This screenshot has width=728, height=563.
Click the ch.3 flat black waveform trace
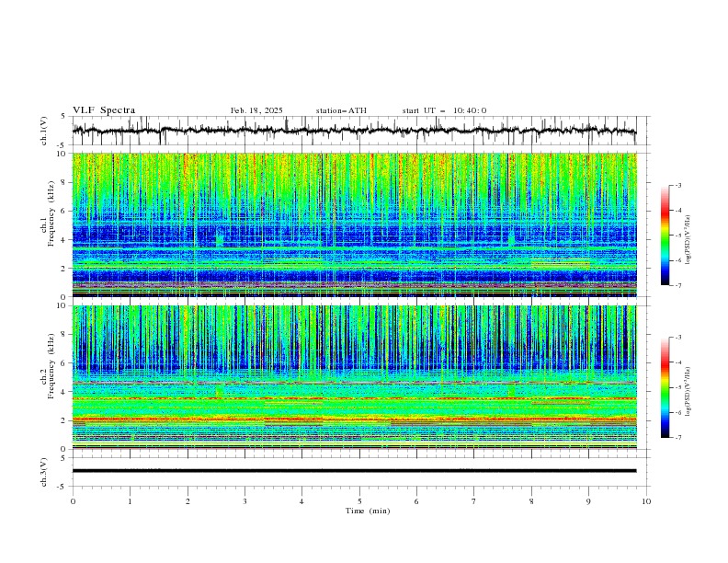354,471
